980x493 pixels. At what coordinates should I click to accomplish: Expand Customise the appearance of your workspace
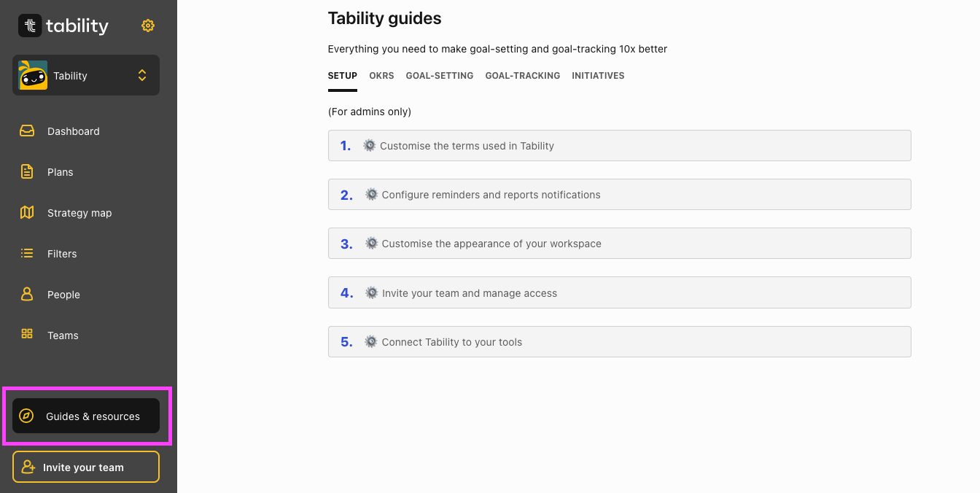coord(620,244)
